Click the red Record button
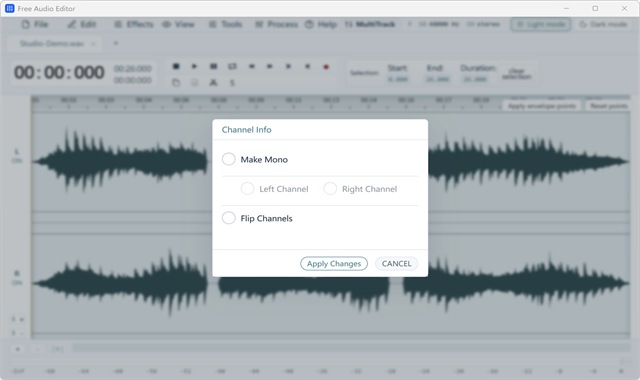640x380 pixels. tap(326, 67)
